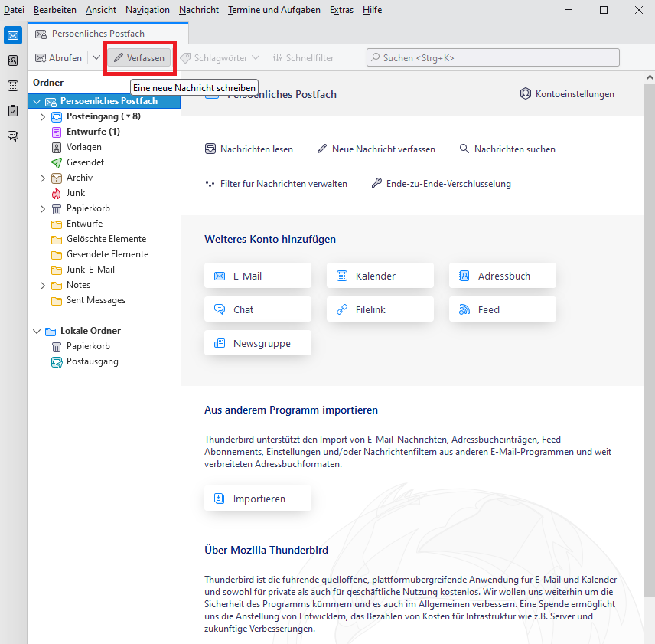Open the dropdown arrow beside Abrufen

point(96,58)
